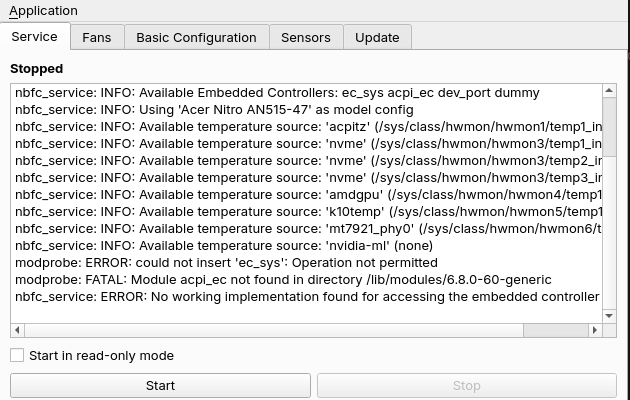Screen dimensions: 630x400
Task: Select the modprobe 'ec_sys' error line
Action: pyautogui.click(x=226, y=263)
